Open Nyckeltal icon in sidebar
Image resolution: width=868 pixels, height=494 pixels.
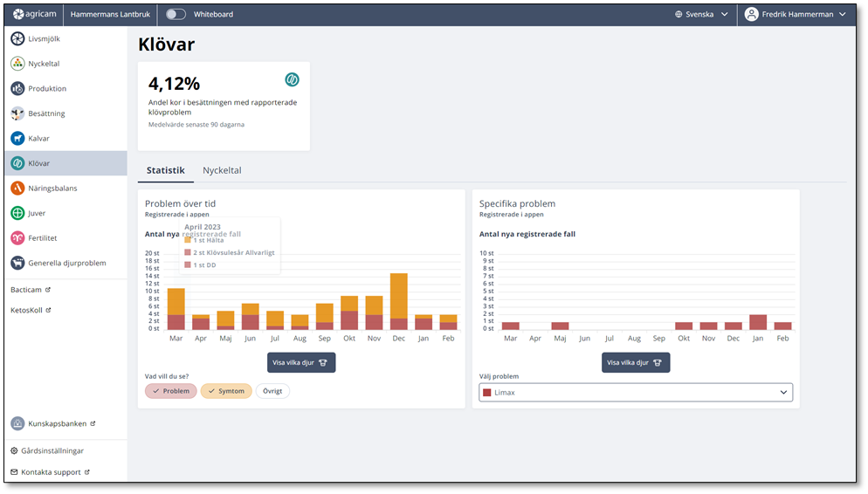pyautogui.click(x=17, y=64)
